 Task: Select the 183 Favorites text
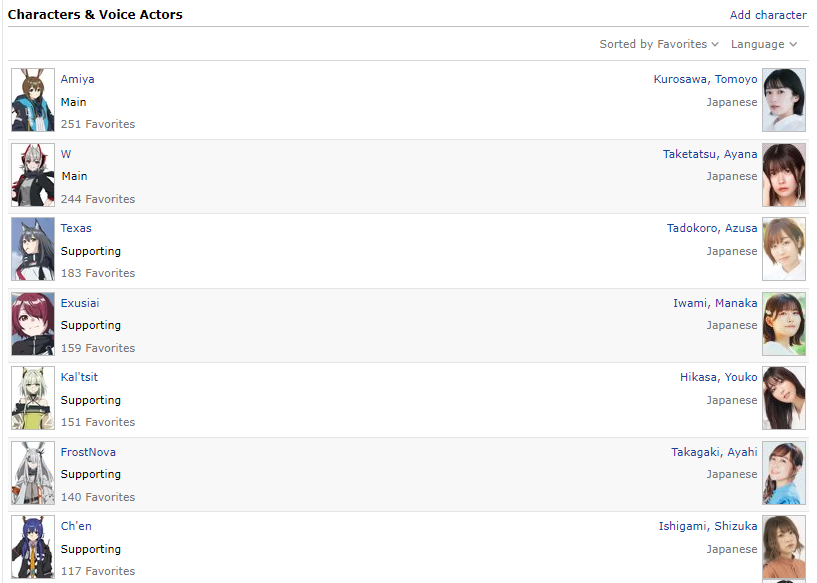[98, 273]
